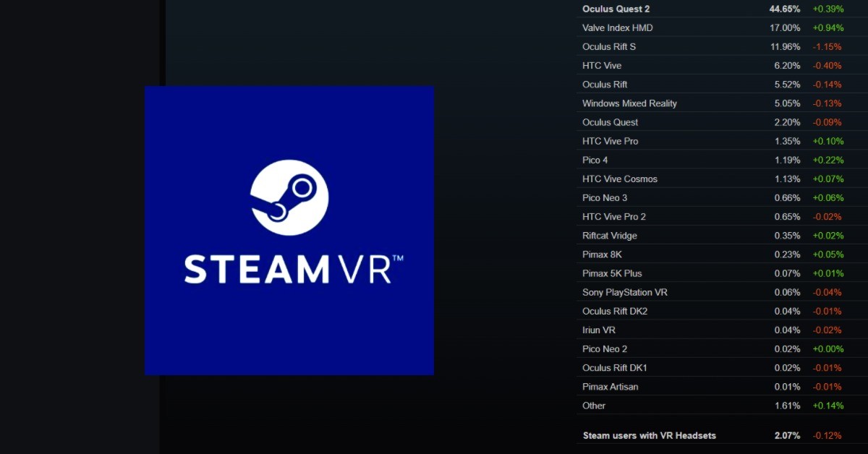Select Oculus Rift S in the list
The width and height of the screenshot is (868, 454).
click(609, 46)
